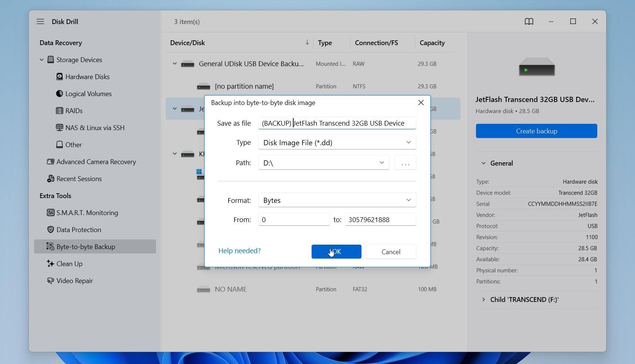Viewport: 635px width, 364px height.
Task: Collapse the General section in details
Action: pos(483,163)
